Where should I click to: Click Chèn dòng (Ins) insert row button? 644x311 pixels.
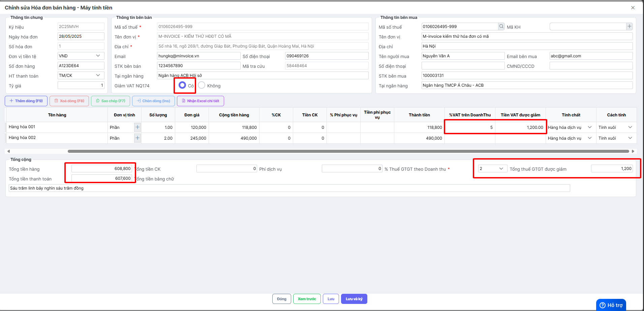click(x=153, y=101)
